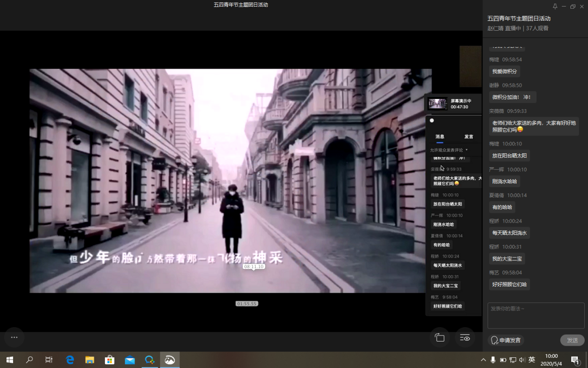
Task: Open Microsoft Edge from taskbar
Action: point(70,360)
